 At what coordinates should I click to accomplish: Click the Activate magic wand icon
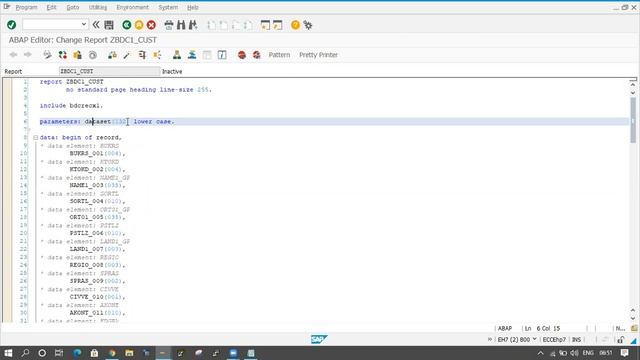point(127,55)
